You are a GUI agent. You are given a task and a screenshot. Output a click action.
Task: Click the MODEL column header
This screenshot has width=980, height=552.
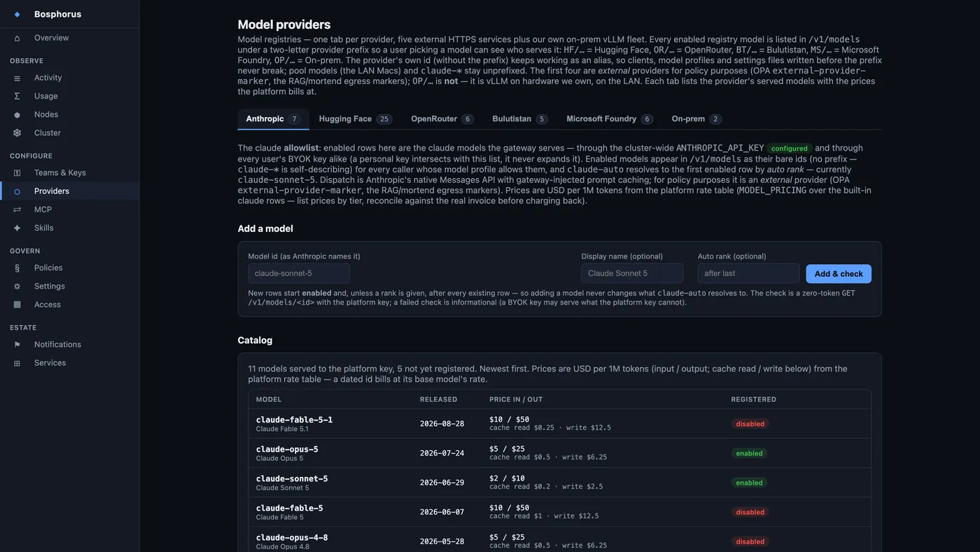(269, 399)
